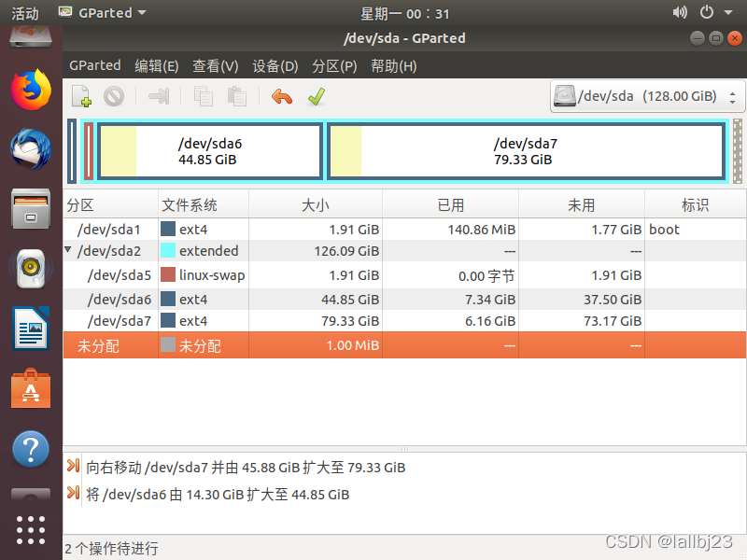Open the 设备(D) menu
This screenshot has height=560, width=747.
275,65
